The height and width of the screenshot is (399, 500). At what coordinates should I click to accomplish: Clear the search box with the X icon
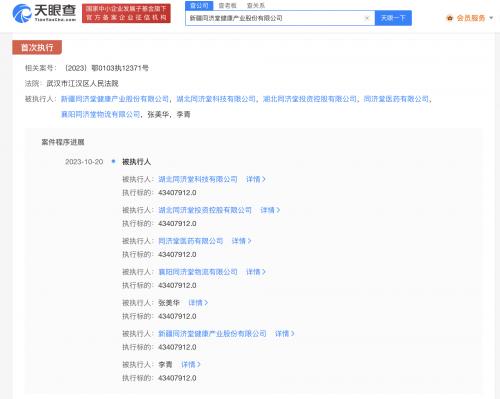coord(367,18)
